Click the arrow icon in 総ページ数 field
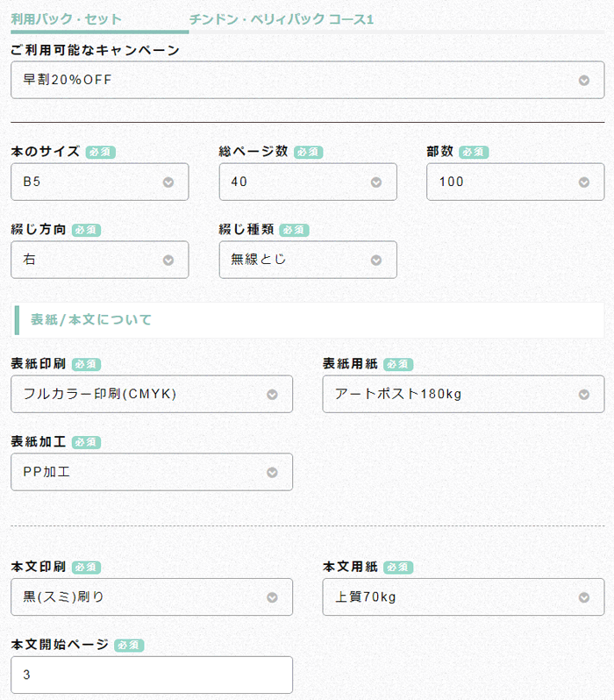 coord(376,182)
